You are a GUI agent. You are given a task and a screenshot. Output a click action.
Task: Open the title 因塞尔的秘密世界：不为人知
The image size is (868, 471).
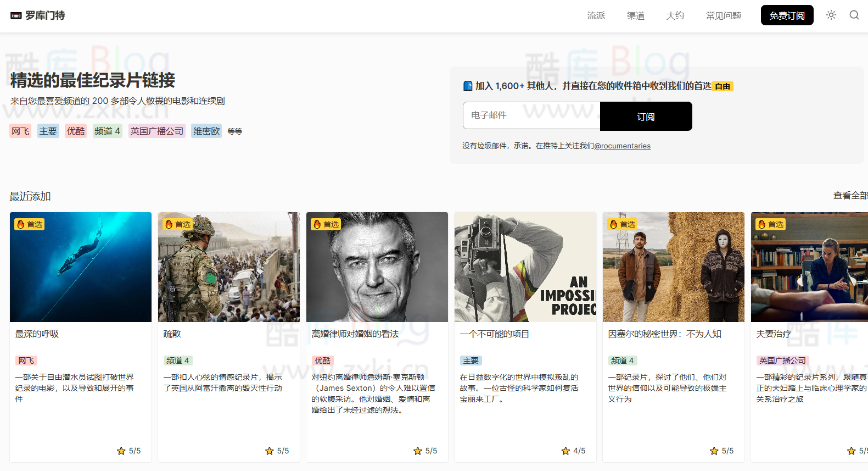[x=665, y=334]
